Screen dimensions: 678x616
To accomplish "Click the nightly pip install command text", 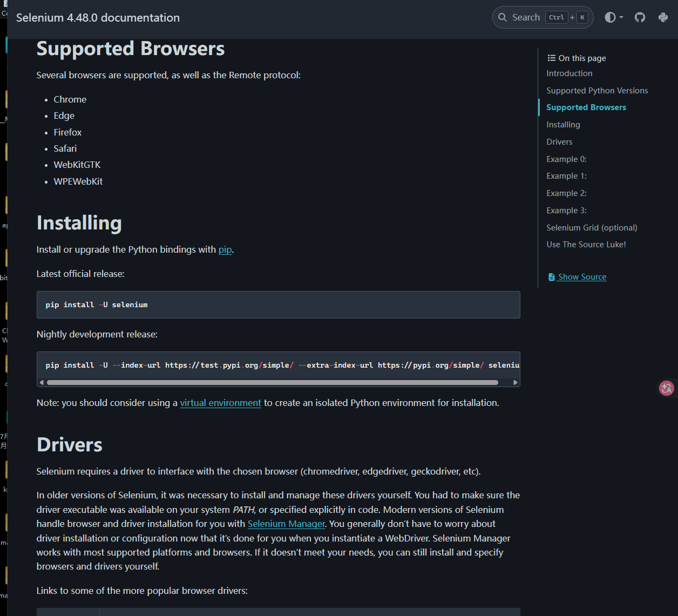I will (282, 365).
